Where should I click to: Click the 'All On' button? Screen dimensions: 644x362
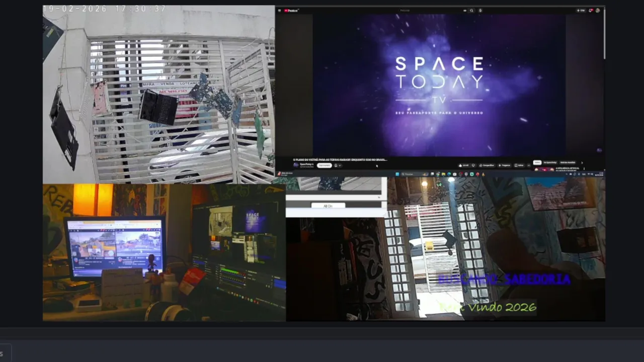[328, 206]
